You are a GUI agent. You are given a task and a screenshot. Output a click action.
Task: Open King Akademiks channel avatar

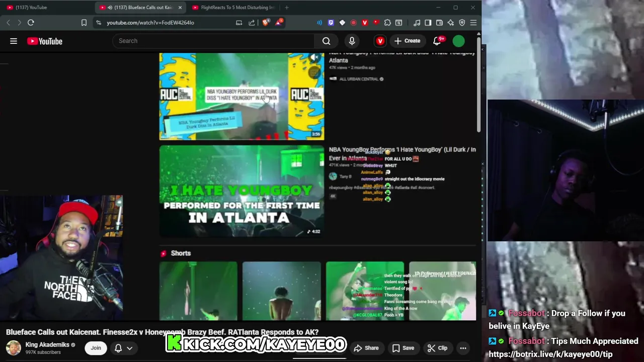pos(14,348)
